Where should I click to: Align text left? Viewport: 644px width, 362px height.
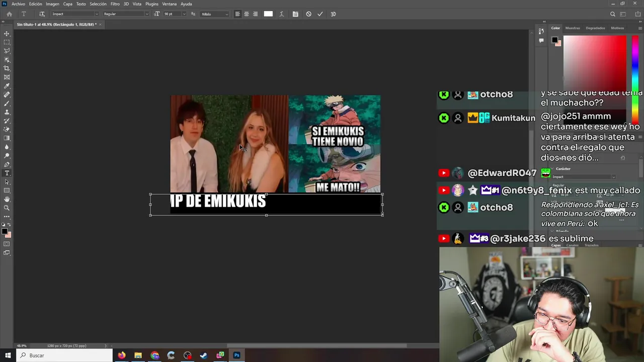tap(237, 14)
